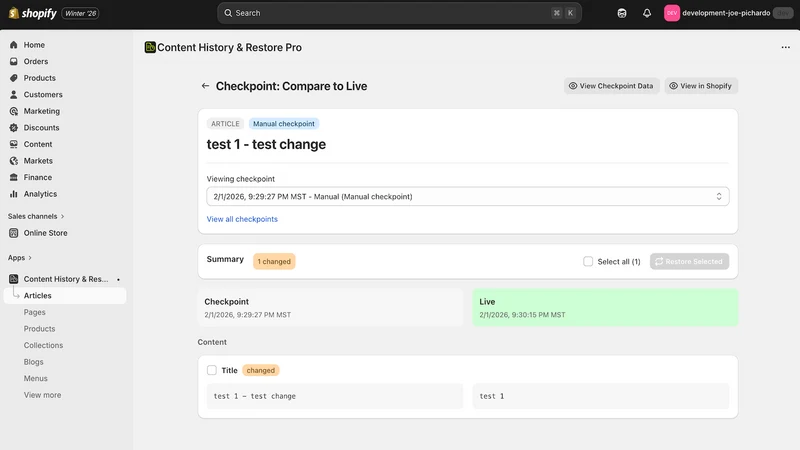
Task: Click the back arrow beside Checkpoint title
Action: (205, 86)
